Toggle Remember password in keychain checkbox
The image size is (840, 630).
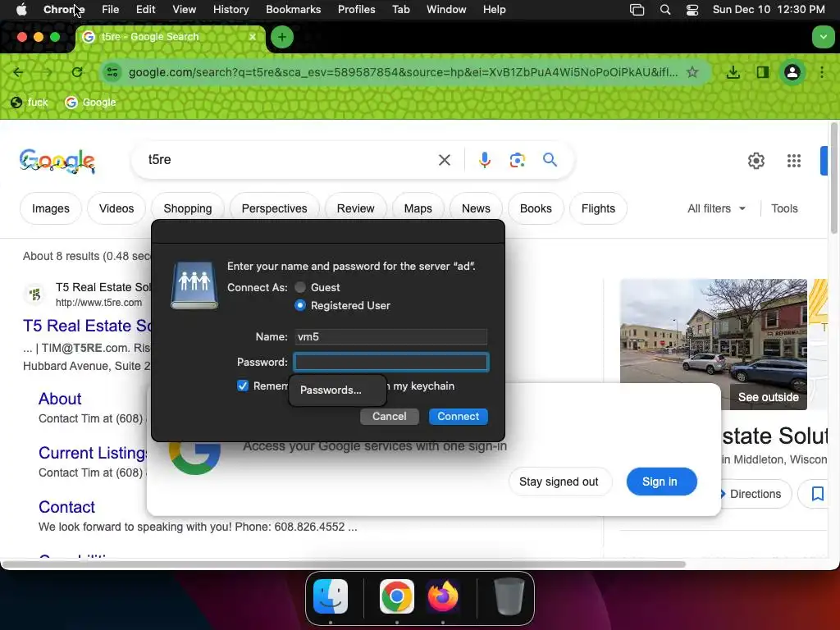(x=243, y=386)
